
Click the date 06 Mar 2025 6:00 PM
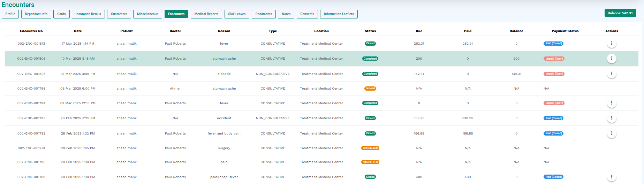[x=78, y=89]
